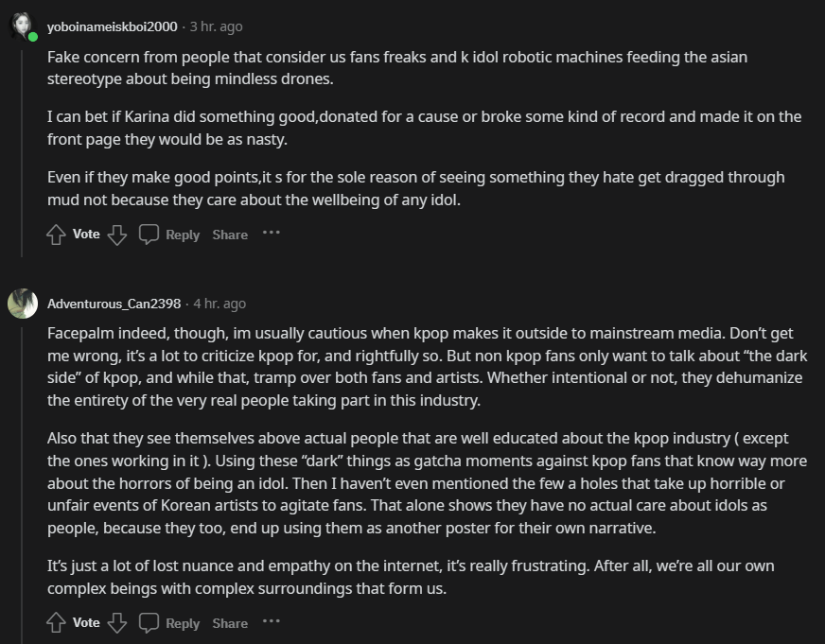Share Adventurous_Can2398's comment
Image resolution: width=825 pixels, height=644 pixels.
(230, 623)
